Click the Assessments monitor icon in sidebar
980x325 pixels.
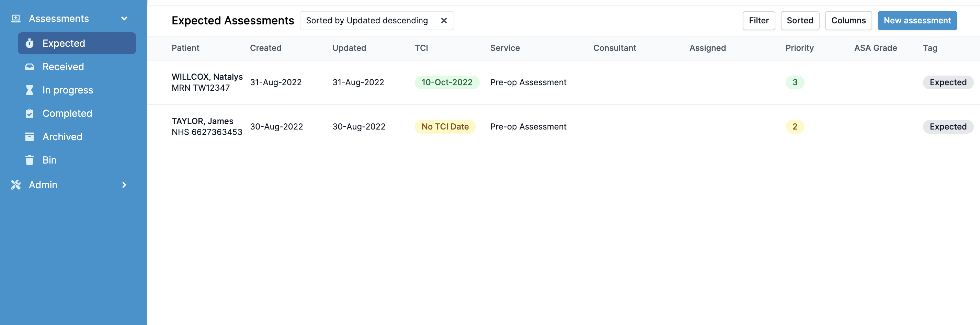coord(15,19)
